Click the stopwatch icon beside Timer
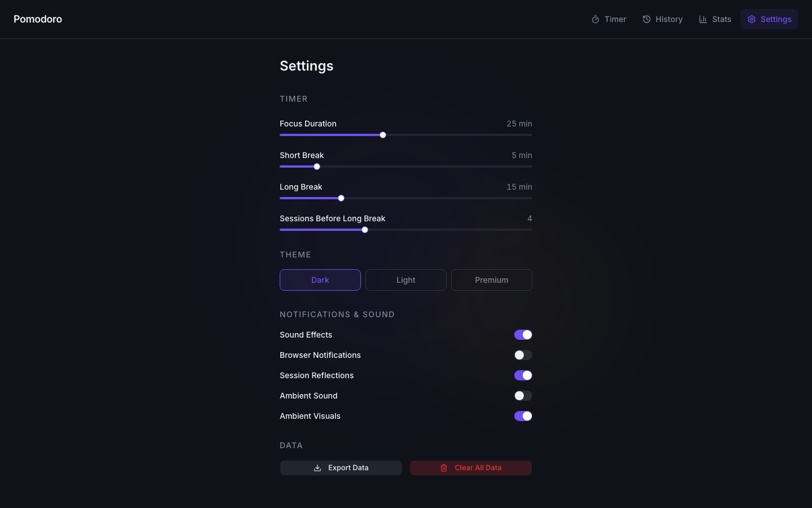 [595, 19]
